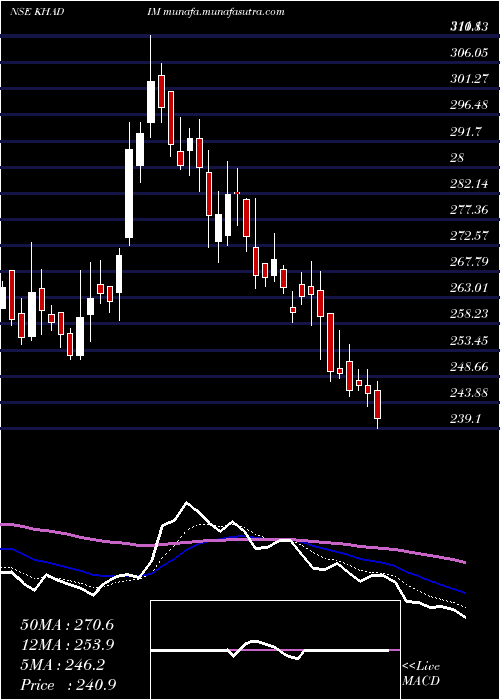
Task: Click inside the MACD inset chart box
Action: pos(275,650)
